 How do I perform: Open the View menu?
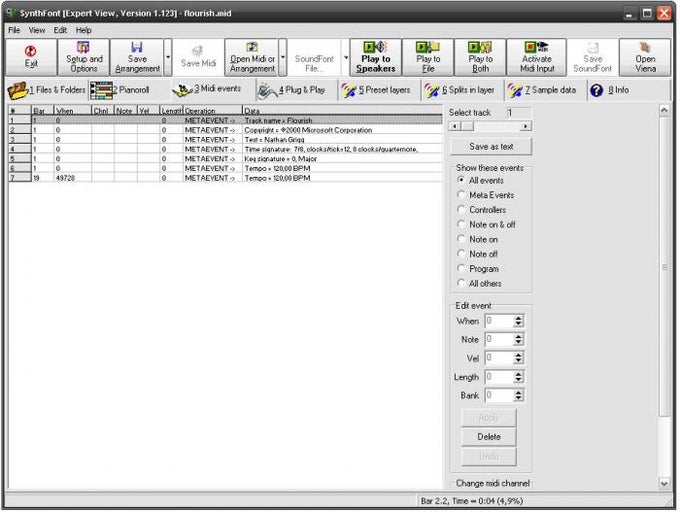point(37,30)
